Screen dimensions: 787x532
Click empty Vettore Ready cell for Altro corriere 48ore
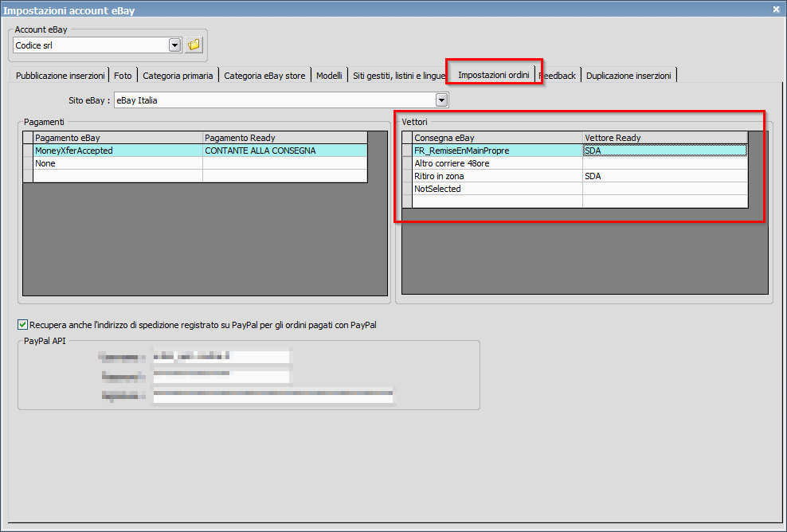[665, 163]
